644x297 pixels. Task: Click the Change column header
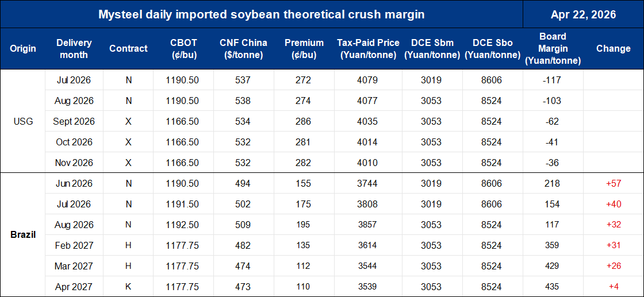pos(613,49)
